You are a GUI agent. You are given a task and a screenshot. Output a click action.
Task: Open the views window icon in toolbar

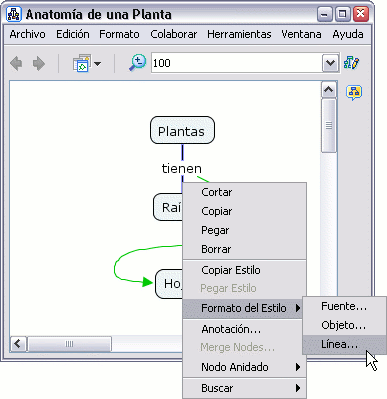click(x=82, y=63)
